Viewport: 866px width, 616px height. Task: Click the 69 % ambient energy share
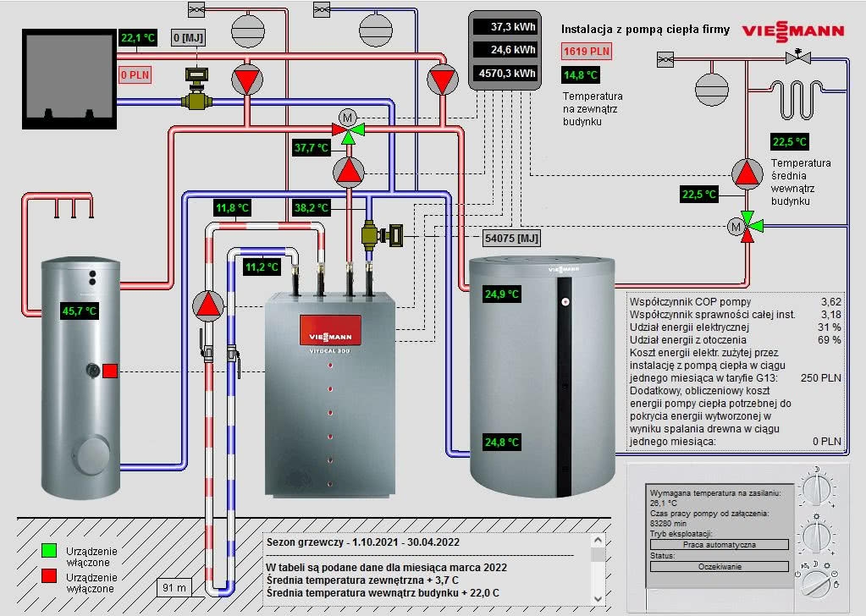point(829,340)
